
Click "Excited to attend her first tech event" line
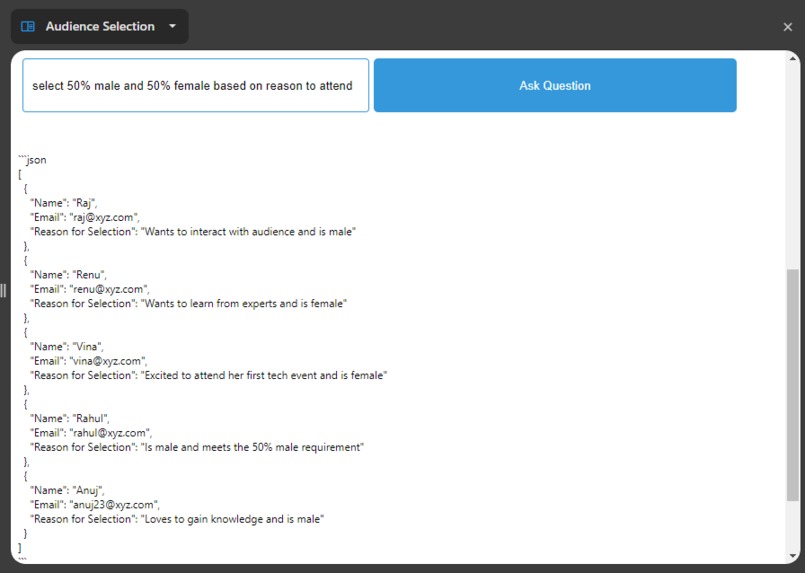208,375
